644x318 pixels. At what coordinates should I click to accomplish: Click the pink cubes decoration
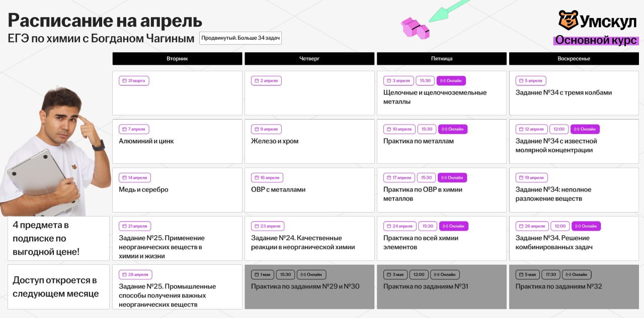[x=415, y=28]
